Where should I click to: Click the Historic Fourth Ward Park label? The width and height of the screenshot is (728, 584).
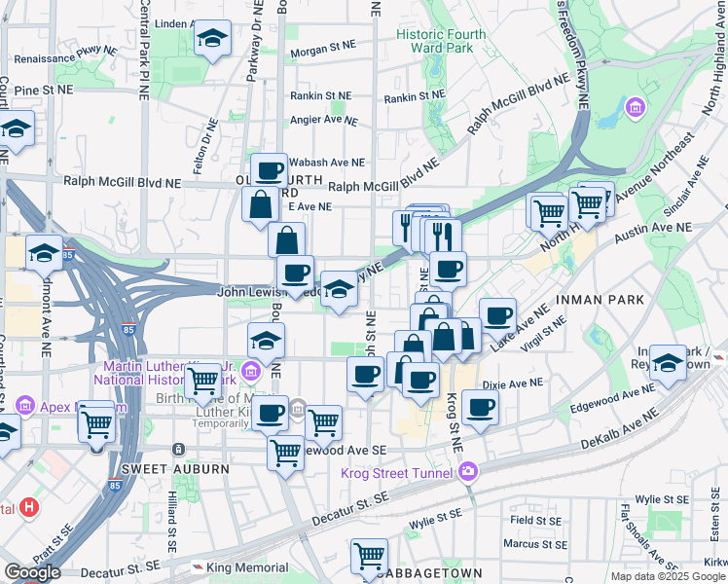(441, 41)
